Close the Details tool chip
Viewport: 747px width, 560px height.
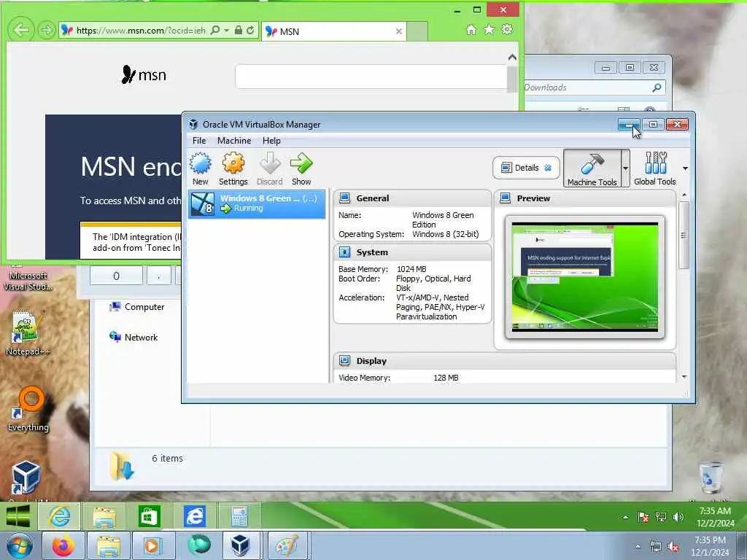pyautogui.click(x=548, y=168)
